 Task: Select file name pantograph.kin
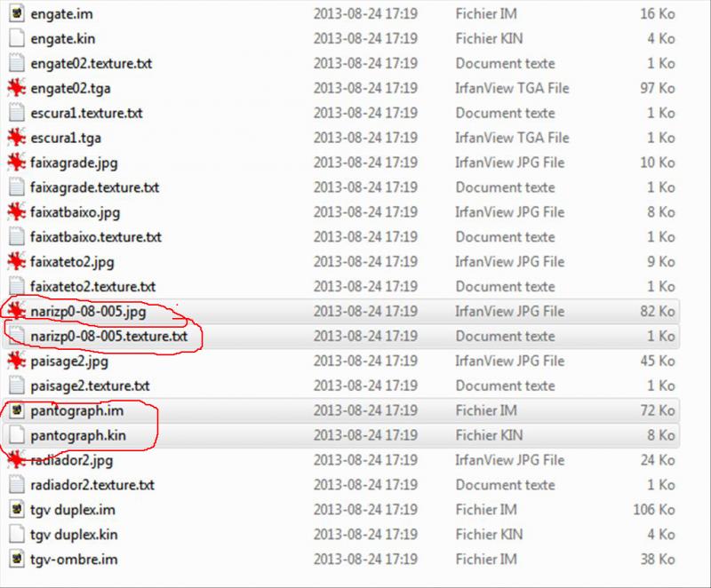point(78,436)
